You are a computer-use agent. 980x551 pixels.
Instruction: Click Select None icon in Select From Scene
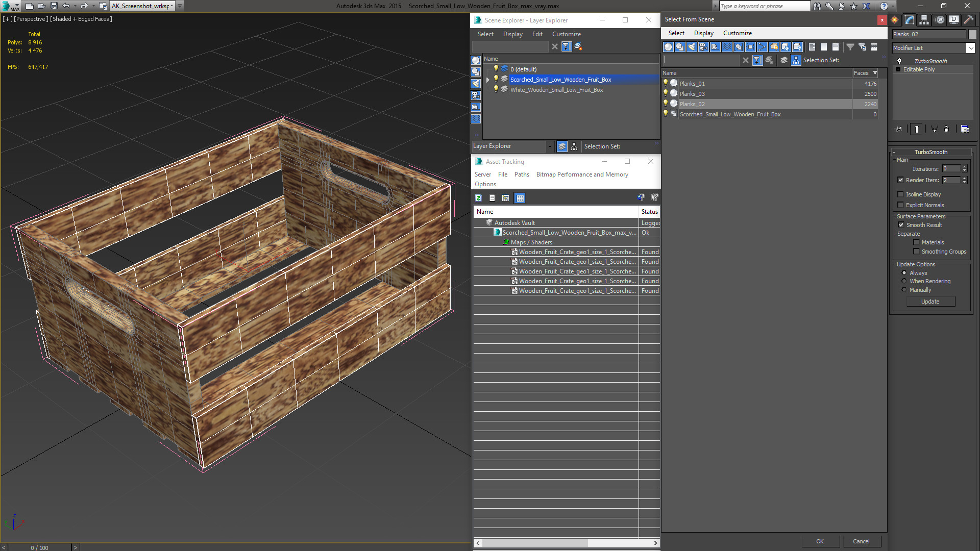tap(824, 47)
